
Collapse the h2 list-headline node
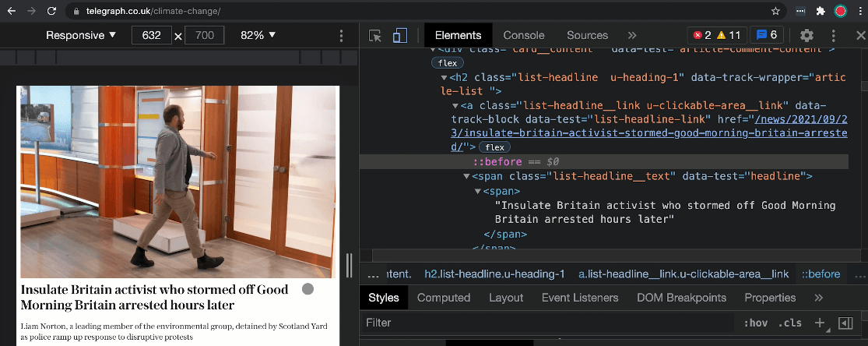[x=444, y=77]
